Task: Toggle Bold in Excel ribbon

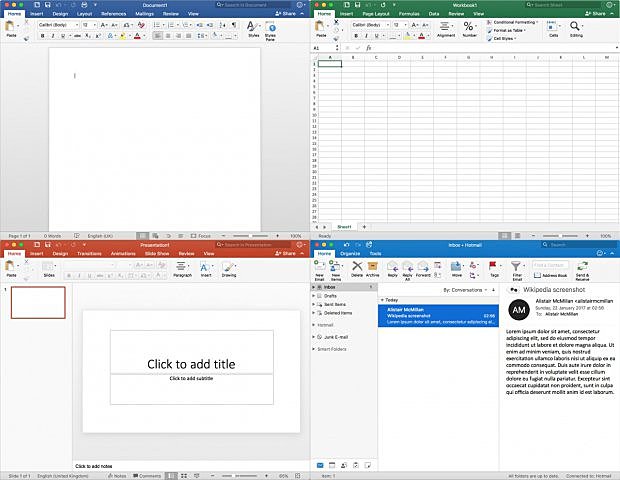Action: tap(356, 36)
